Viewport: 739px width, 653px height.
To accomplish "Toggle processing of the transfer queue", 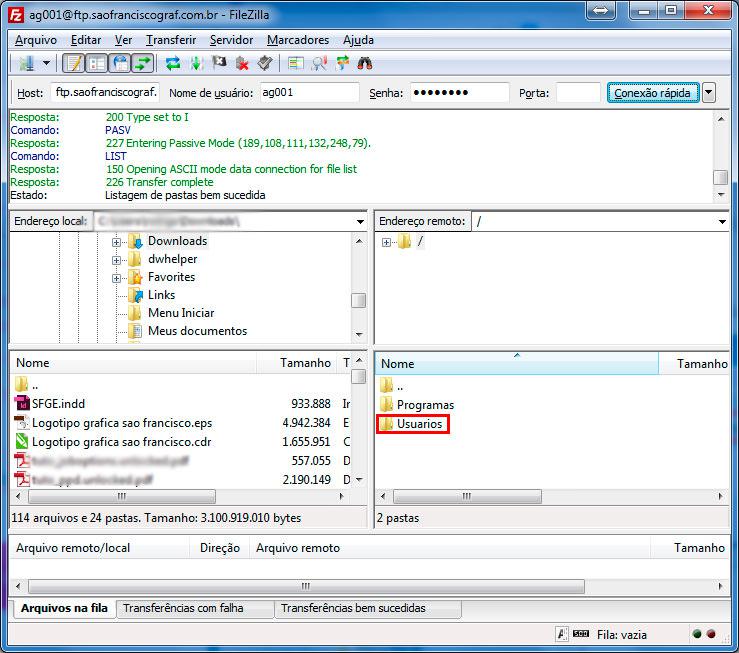I will coord(196,63).
